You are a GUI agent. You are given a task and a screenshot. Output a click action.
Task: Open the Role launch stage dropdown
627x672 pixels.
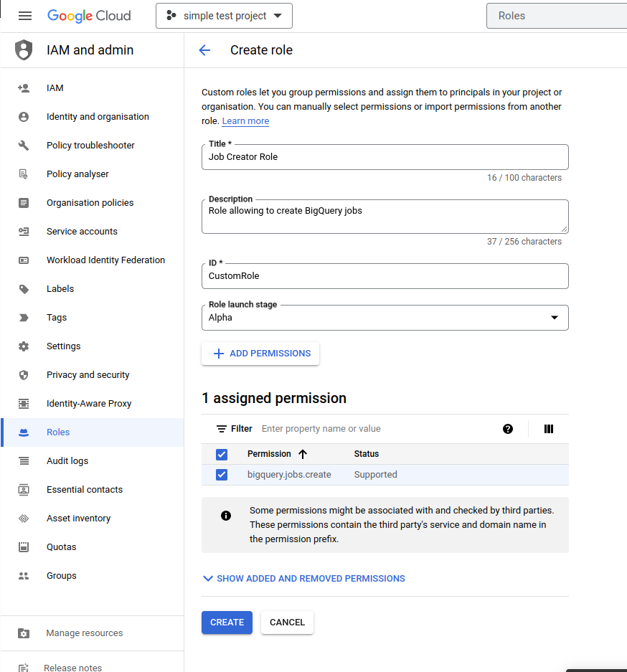click(x=385, y=318)
